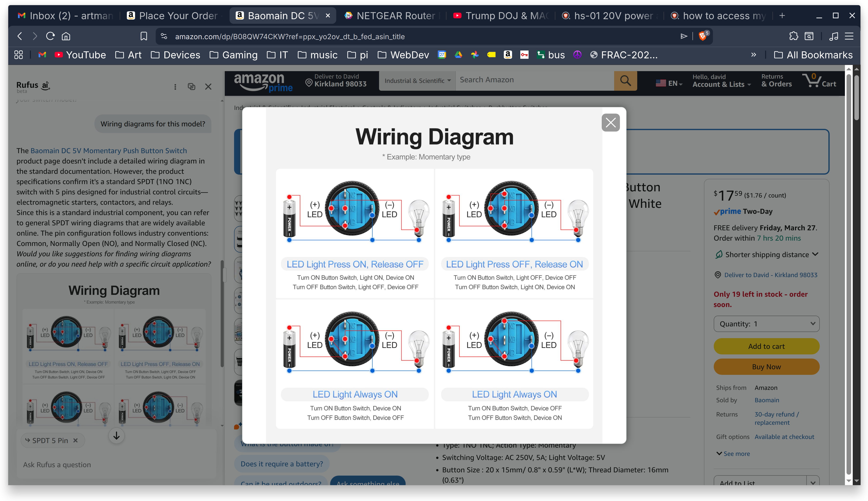Remove the SPDT 5 Pin chip
Screen dimensions: 868x501
pos(75,440)
